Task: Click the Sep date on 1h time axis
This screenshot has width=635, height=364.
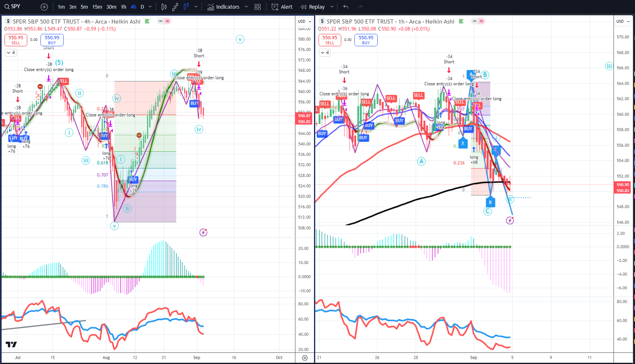Action: [x=473, y=357]
